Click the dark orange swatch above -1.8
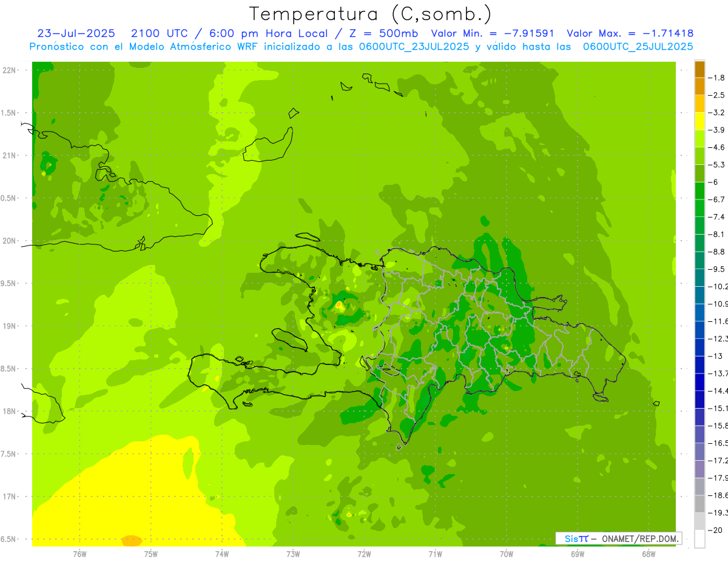Screen dimensions: 728x562 tap(699, 69)
